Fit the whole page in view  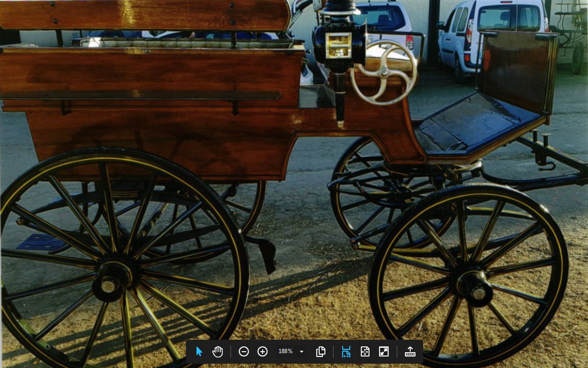[365, 352]
